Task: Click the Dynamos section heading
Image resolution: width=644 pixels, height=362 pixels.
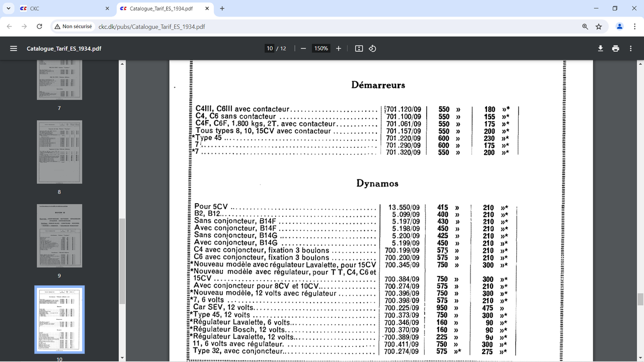Action: [377, 184]
